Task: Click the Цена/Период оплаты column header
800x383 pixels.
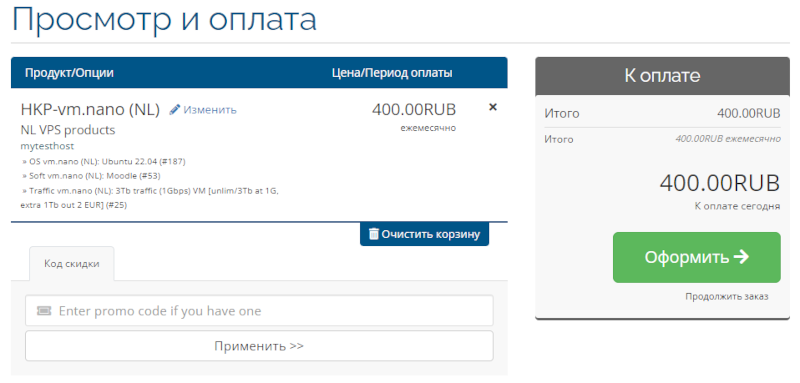Action: tap(392, 73)
